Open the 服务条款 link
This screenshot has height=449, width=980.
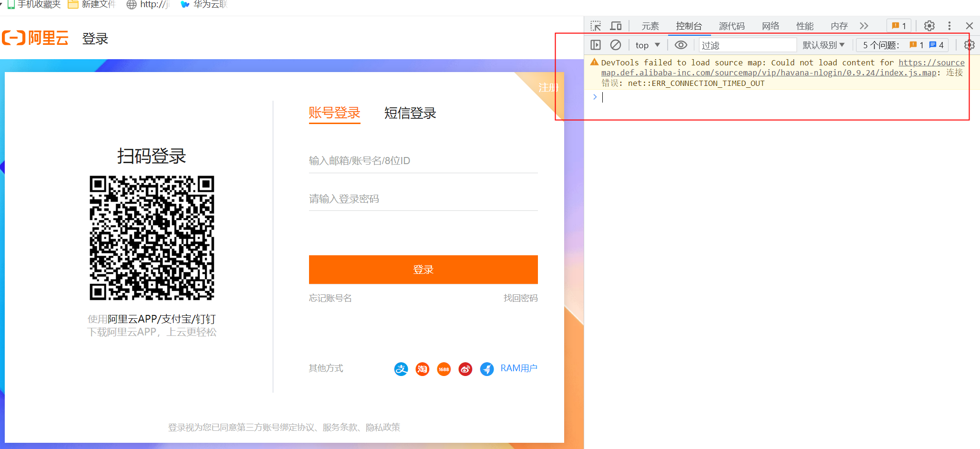coord(340,428)
